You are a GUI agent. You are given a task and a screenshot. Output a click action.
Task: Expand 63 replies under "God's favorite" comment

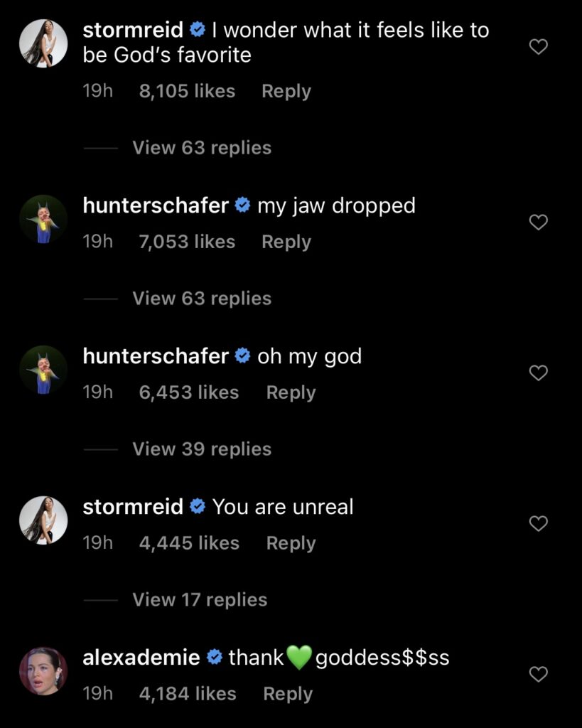pos(202,148)
